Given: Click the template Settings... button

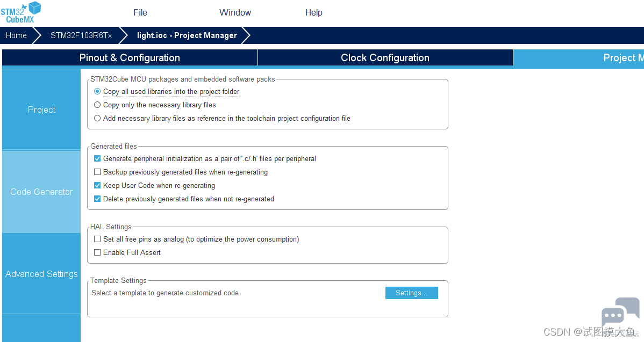Looking at the screenshot, I should pos(412,293).
